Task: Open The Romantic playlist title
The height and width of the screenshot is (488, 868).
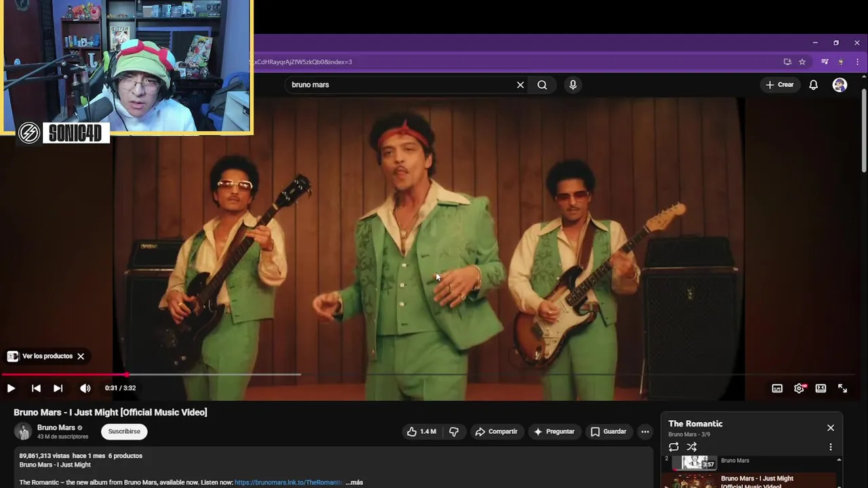Action: tap(695, 424)
